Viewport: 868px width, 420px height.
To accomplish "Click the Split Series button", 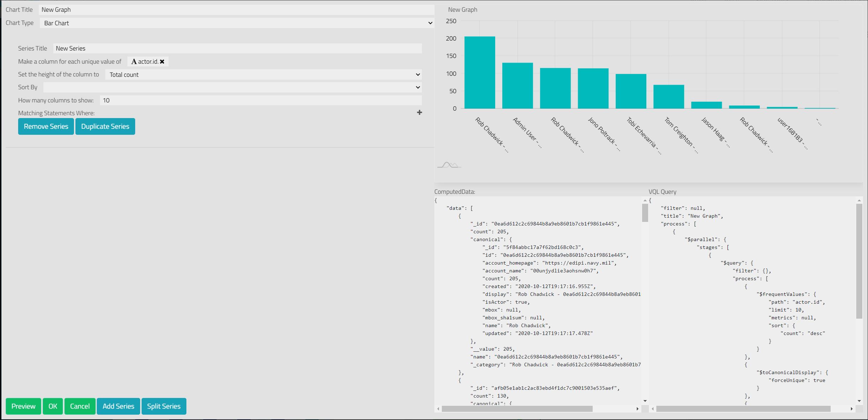I will click(164, 406).
